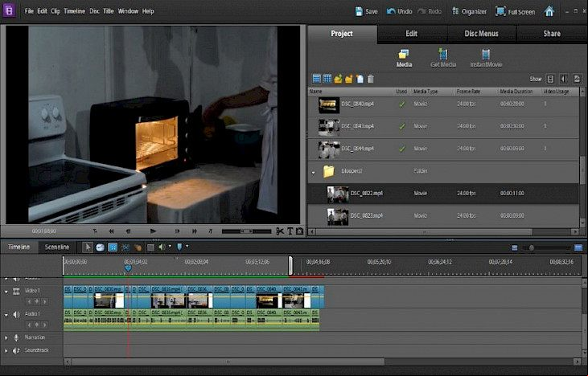Toggle Audio 1 keyframe diamond button
Screen dimensions: 588x376
37,325
